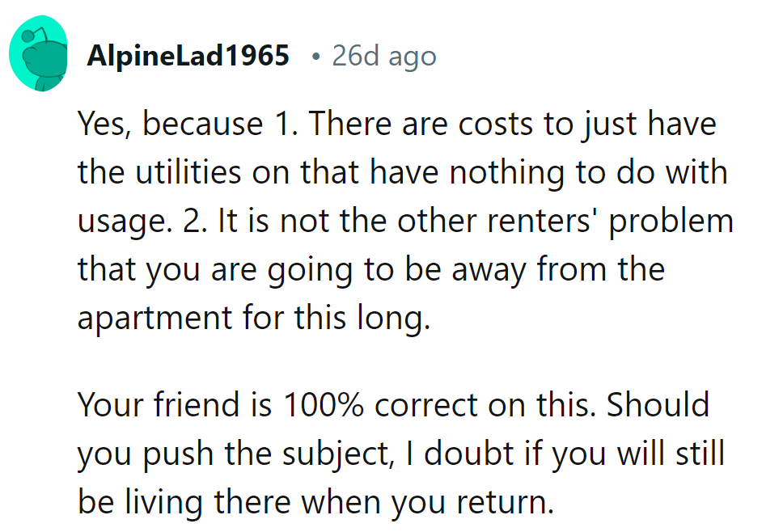Open AlpineLad1965's green Snoo avatar
The width and height of the screenshot is (783, 532).
pos(39,53)
